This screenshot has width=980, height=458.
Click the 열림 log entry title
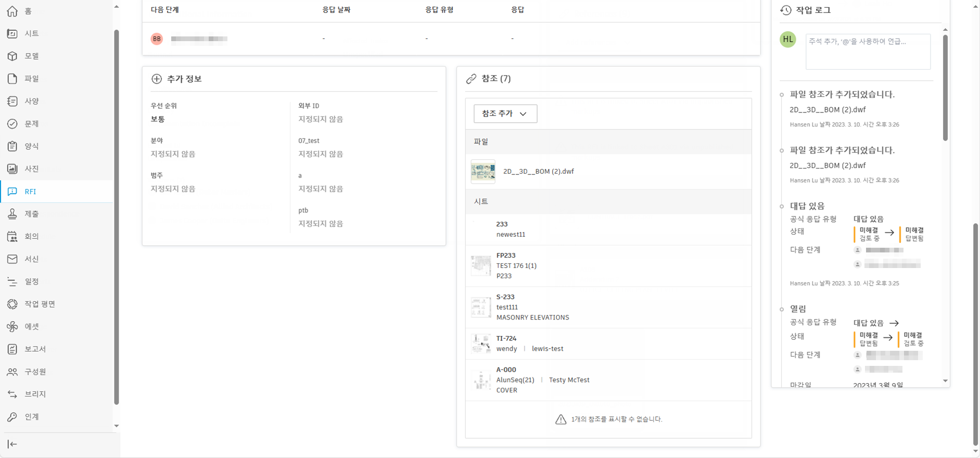pos(798,309)
